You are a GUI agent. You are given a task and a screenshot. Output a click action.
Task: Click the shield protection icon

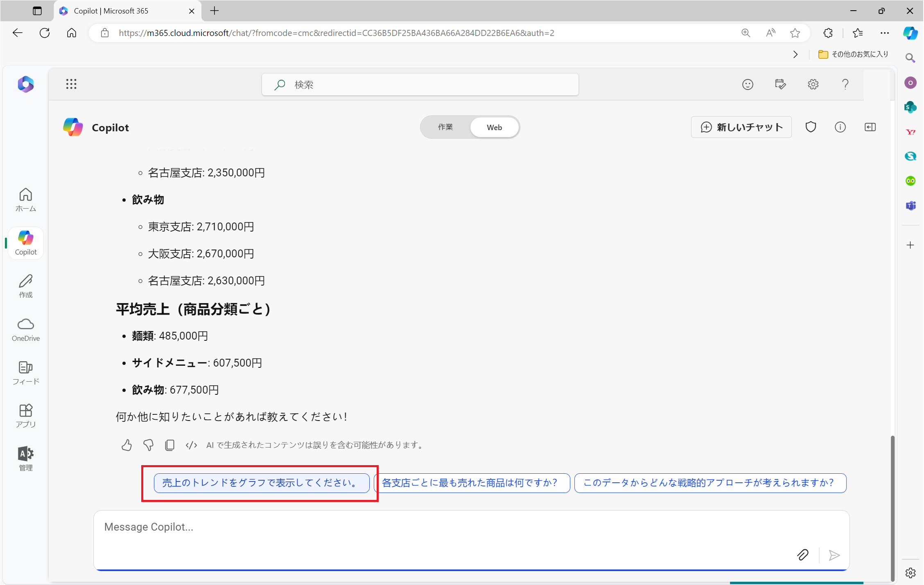[x=811, y=127]
